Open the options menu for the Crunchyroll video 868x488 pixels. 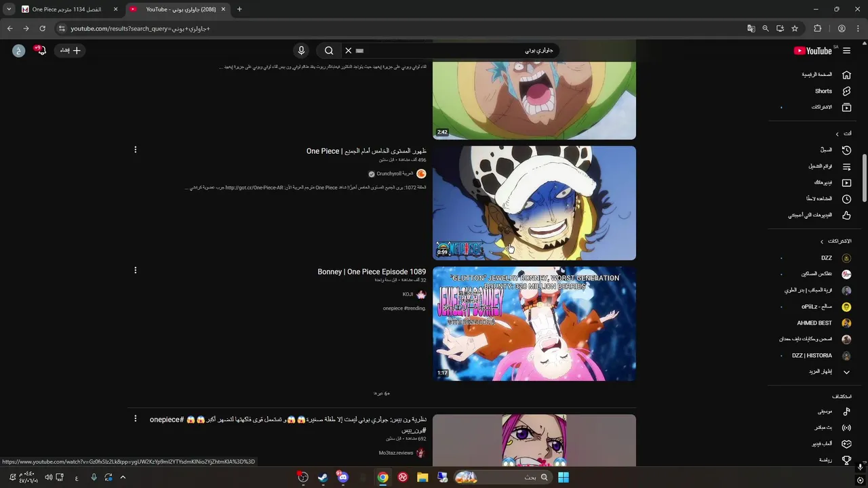click(135, 150)
